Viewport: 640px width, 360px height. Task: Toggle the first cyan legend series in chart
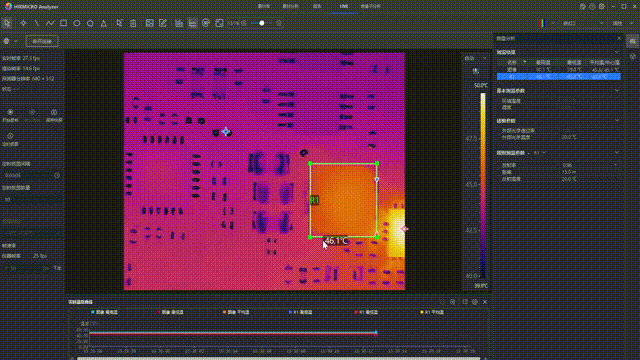104,312
